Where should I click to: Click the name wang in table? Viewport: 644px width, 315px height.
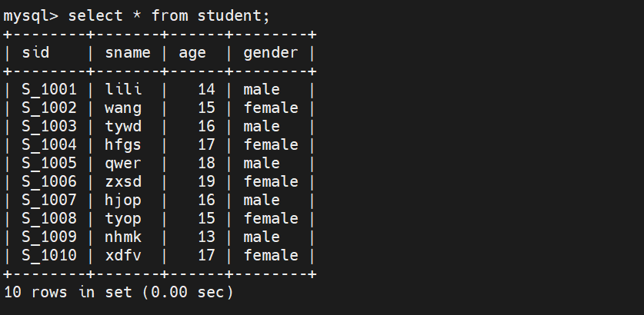pyautogui.click(x=123, y=108)
